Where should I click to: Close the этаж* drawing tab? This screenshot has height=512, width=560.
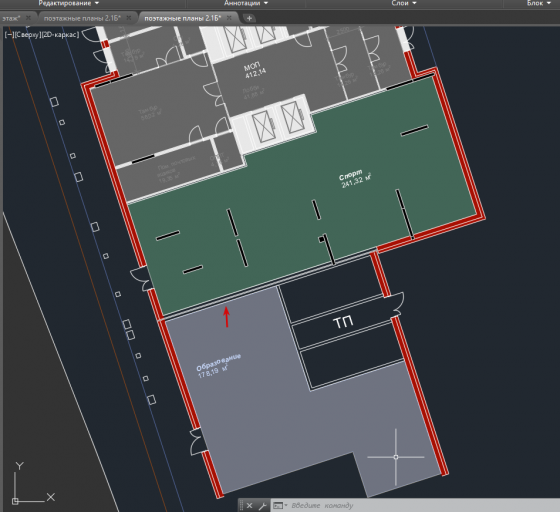click(28, 18)
